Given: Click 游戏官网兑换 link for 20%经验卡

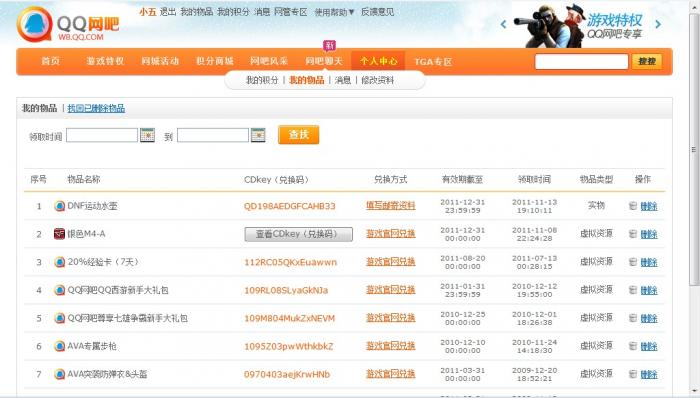Looking at the screenshot, I should (391, 261).
